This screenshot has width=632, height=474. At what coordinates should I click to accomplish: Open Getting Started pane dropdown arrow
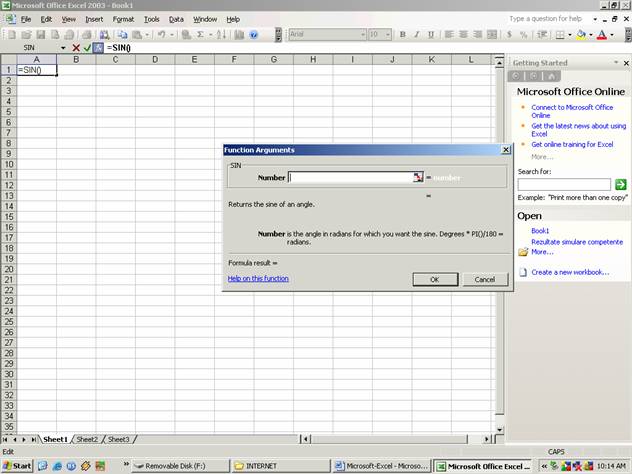[616, 62]
